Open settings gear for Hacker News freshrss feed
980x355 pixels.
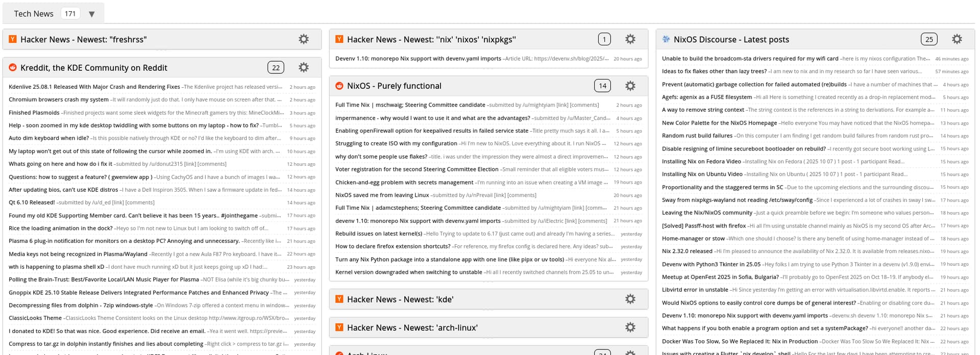(304, 39)
